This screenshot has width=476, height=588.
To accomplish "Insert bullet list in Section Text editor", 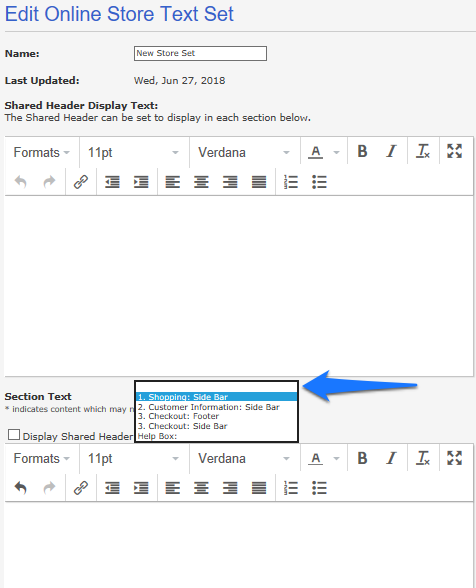I will [319, 488].
